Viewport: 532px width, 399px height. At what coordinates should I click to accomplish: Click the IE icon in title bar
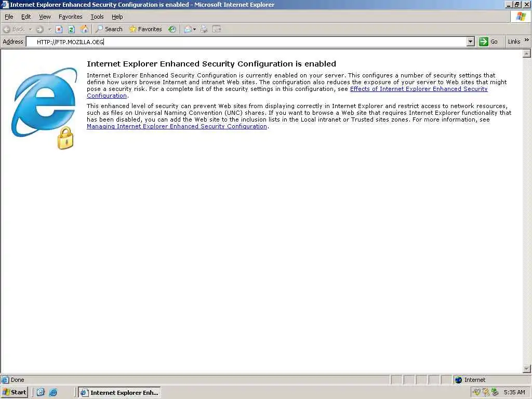point(5,5)
